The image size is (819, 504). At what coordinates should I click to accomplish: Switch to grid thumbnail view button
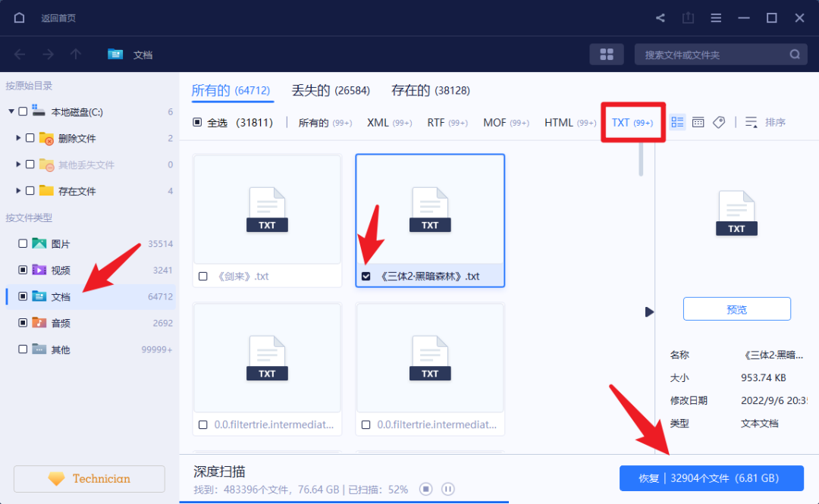[607, 55]
